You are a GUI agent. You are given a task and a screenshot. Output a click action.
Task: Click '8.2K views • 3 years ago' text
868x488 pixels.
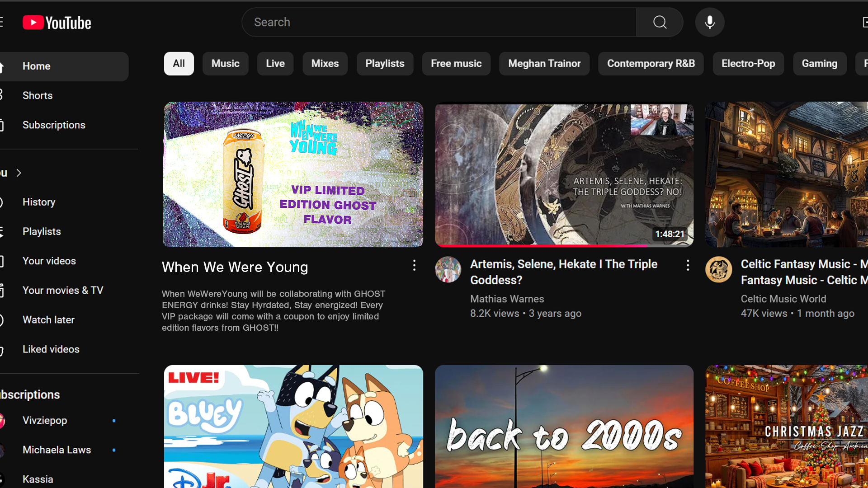coord(526,314)
